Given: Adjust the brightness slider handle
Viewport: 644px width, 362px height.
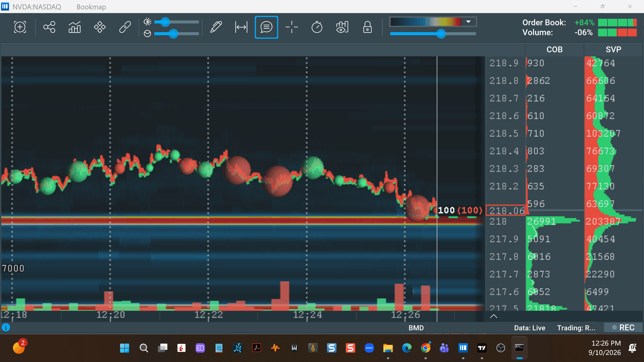Looking at the screenshot, I should point(165,22).
